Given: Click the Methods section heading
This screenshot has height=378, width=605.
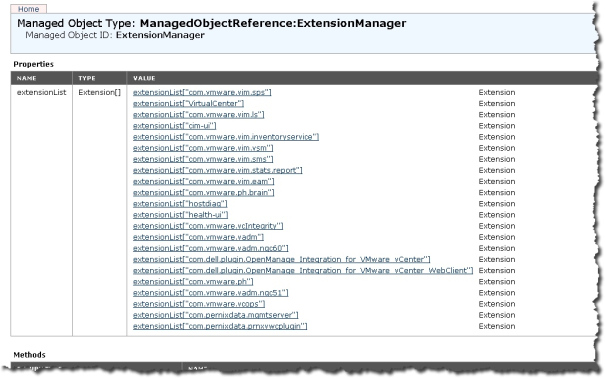Looking at the screenshot, I should click(29, 355).
